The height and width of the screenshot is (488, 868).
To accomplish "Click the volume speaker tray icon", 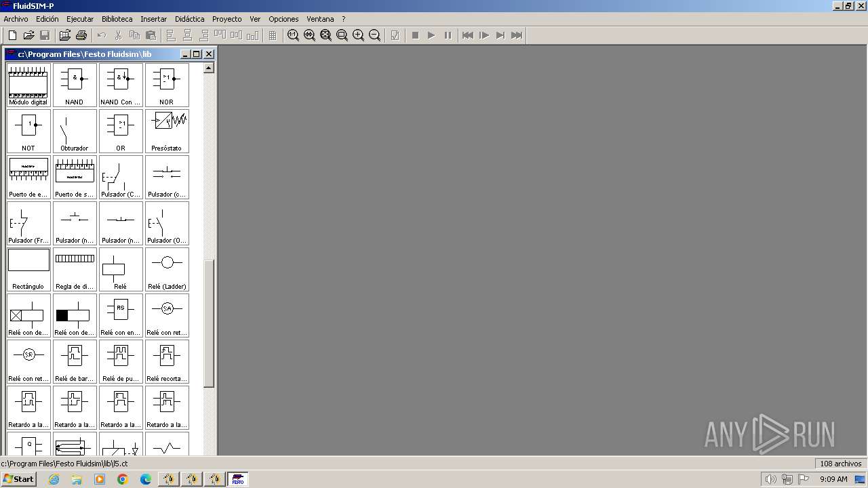I will [x=771, y=479].
